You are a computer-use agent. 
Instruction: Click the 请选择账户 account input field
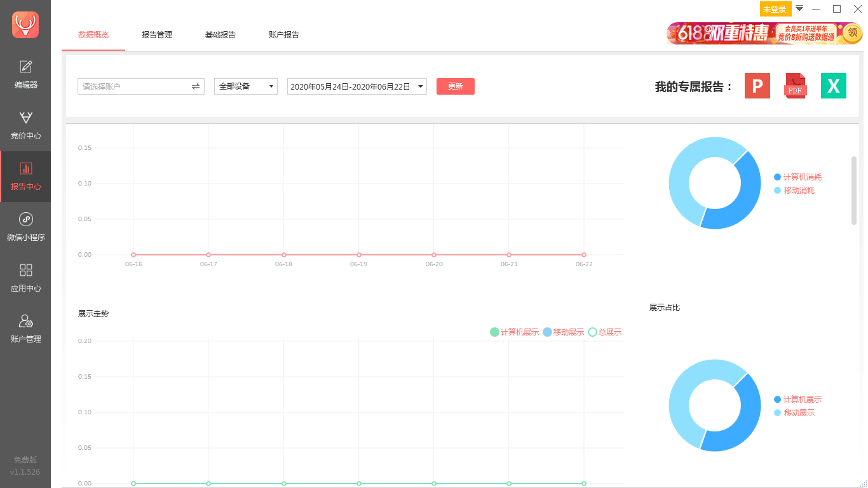click(x=133, y=86)
